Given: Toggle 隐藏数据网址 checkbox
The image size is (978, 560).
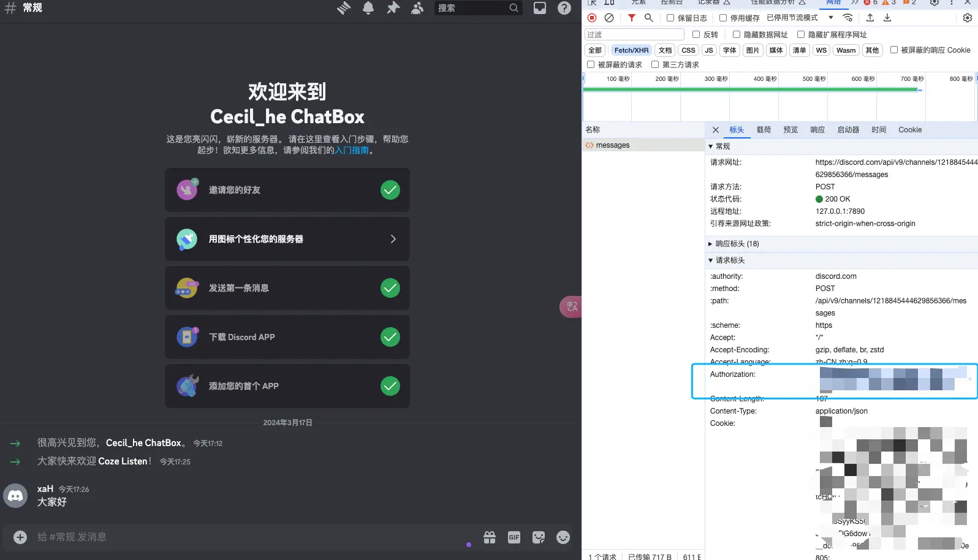Looking at the screenshot, I should (737, 34).
